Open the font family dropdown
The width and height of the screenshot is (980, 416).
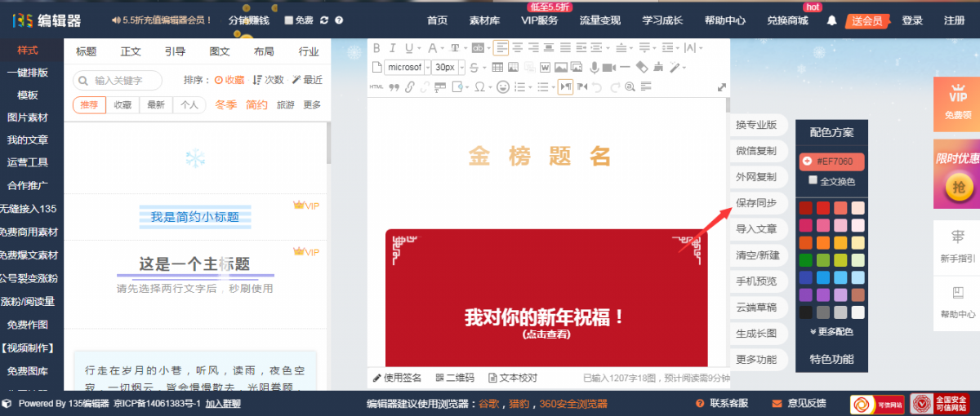pos(405,67)
